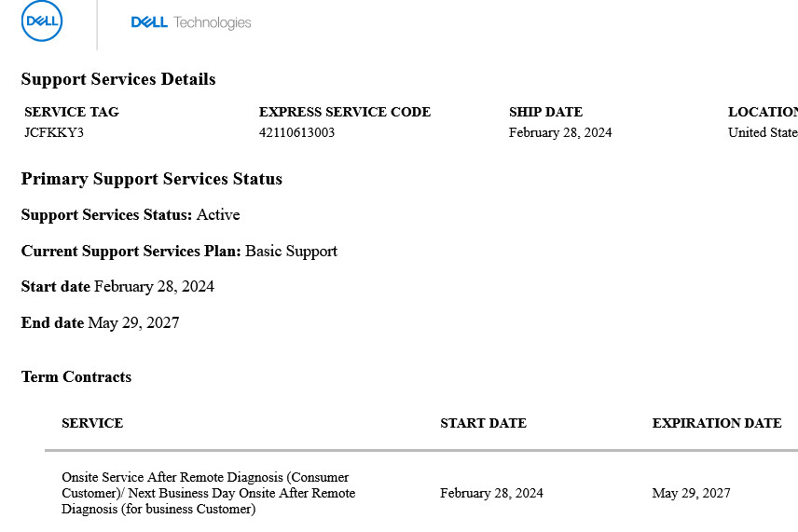
Task: Click the contract expiration date May 29, 2027
Action: pos(691,493)
